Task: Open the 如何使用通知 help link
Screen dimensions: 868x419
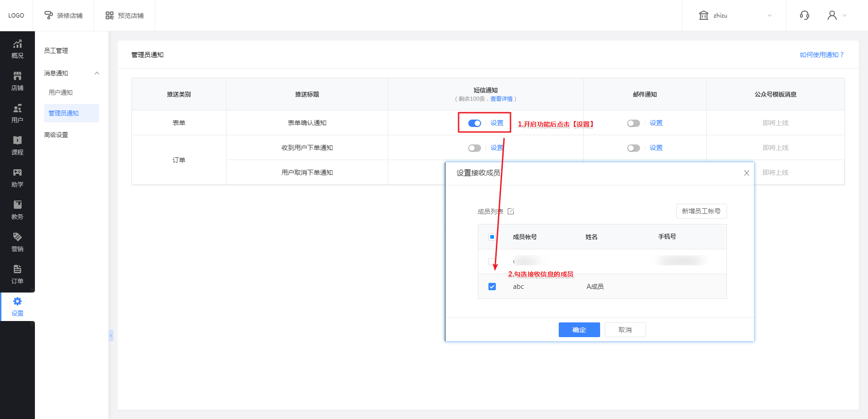Action: pyautogui.click(x=821, y=55)
